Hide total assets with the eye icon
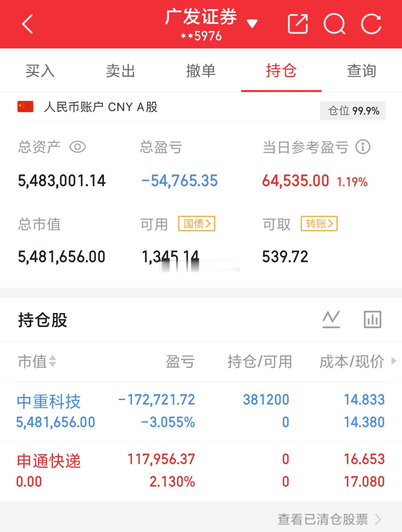This screenshot has width=402, height=532. 77,147
